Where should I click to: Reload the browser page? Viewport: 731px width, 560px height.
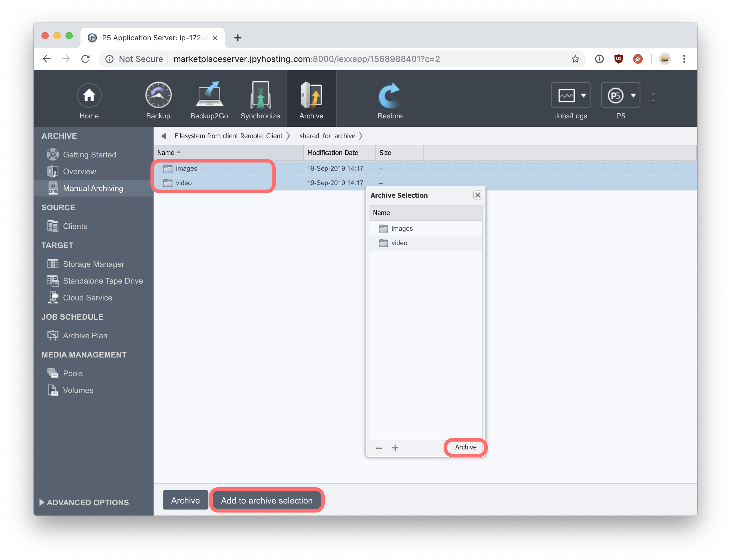86,59
